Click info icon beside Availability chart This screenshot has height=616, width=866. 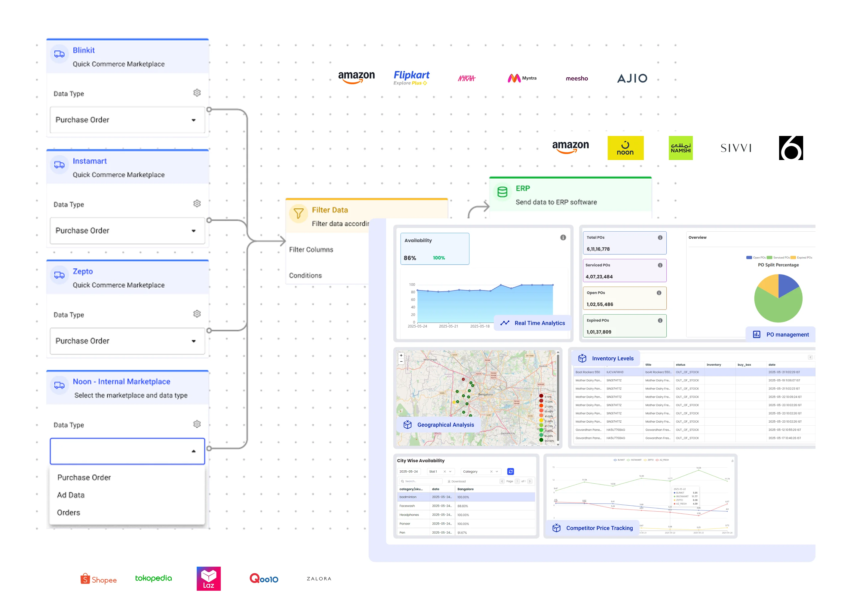tap(563, 237)
